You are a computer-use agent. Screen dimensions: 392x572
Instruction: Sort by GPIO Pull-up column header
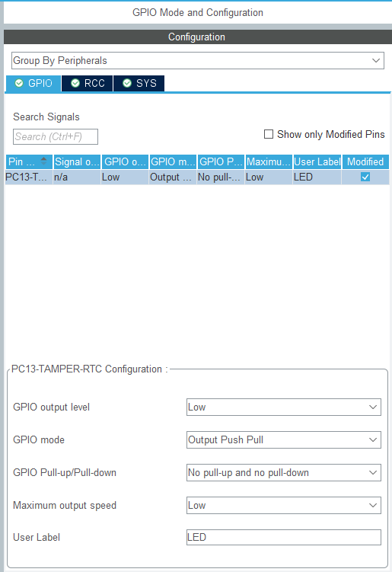[221, 161]
